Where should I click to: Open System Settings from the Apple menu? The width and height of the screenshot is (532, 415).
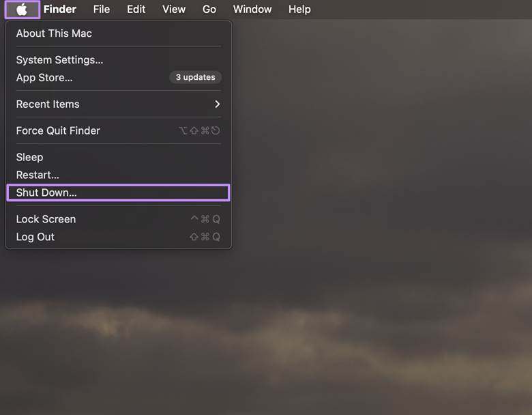(x=119, y=60)
